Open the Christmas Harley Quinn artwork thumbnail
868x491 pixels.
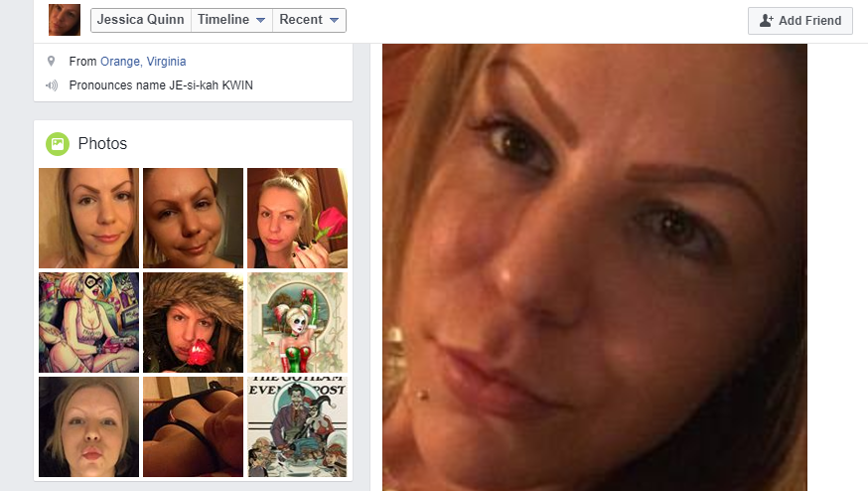[297, 322]
